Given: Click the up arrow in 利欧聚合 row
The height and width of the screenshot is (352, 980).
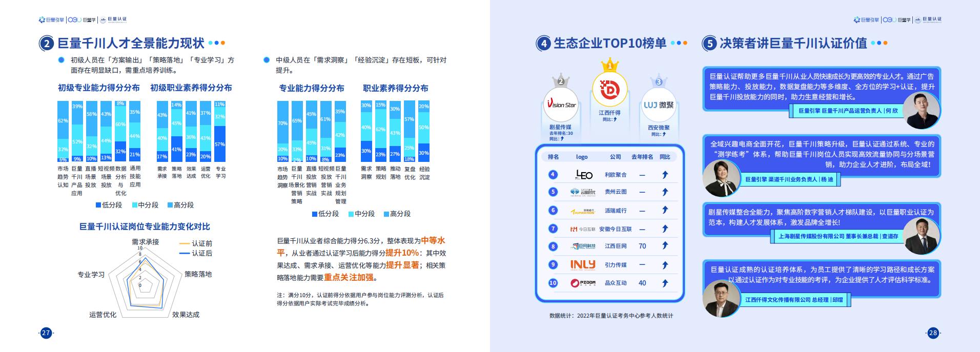Looking at the screenshot, I should 665,175.
